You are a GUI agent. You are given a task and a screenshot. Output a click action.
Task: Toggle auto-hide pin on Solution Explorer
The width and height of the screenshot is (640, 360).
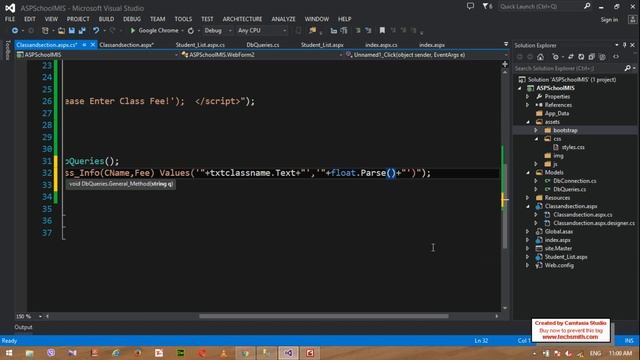[624, 45]
